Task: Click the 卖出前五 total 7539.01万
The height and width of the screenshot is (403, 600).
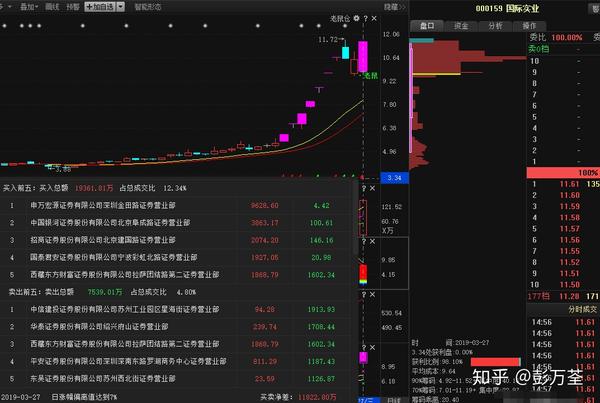Action: coord(105,292)
